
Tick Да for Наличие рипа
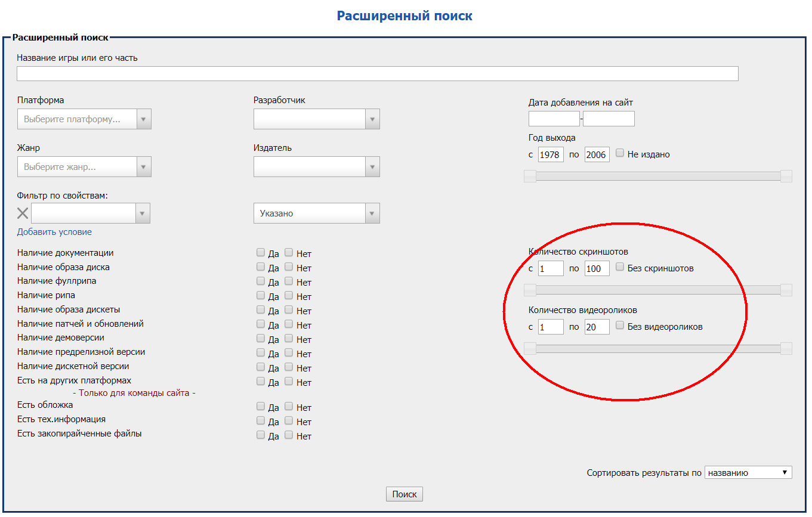pyautogui.click(x=261, y=295)
